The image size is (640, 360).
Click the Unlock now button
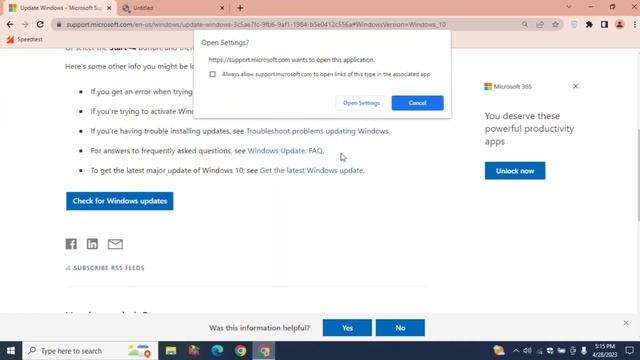[515, 171]
